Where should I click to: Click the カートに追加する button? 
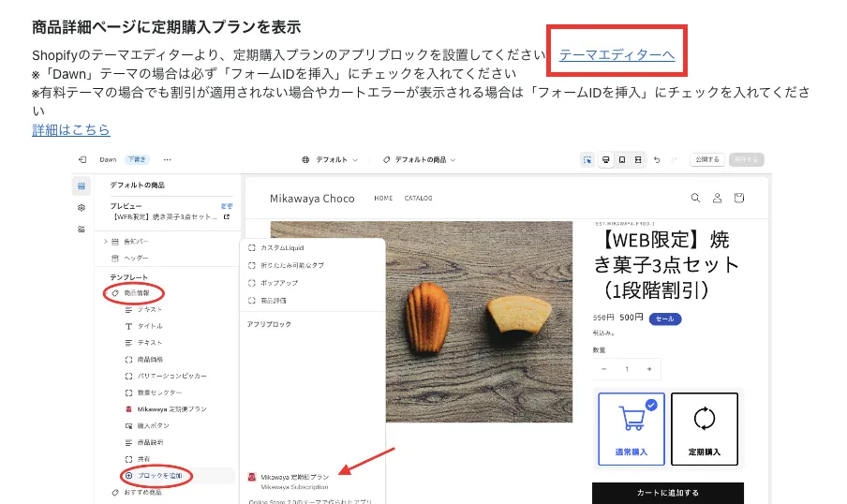click(668, 493)
